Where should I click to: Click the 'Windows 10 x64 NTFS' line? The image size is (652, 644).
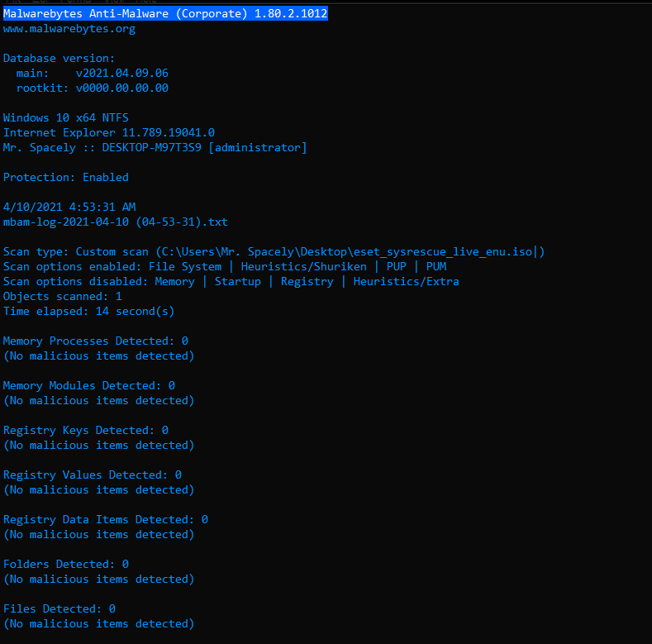coord(66,117)
